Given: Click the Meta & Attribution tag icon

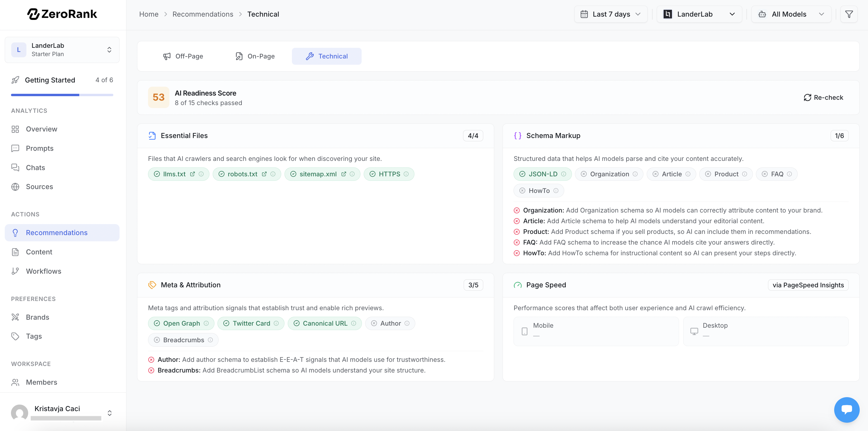Looking at the screenshot, I should point(152,285).
